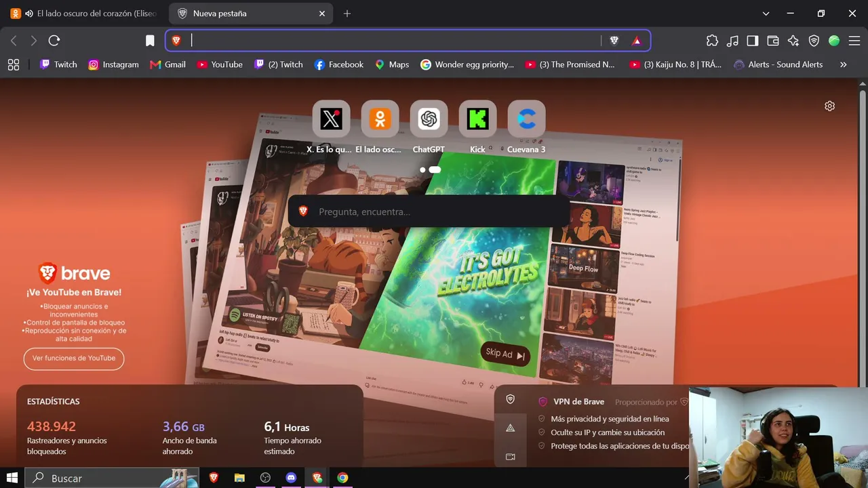Image resolution: width=868 pixels, height=488 pixels.
Task: Open the media playback music note control
Action: (732, 41)
